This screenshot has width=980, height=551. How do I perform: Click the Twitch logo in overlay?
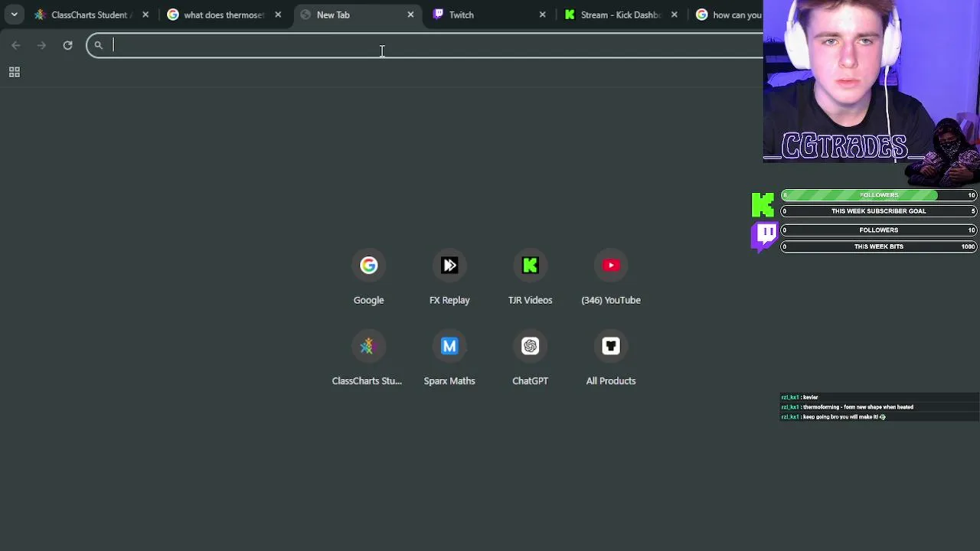[x=765, y=236]
